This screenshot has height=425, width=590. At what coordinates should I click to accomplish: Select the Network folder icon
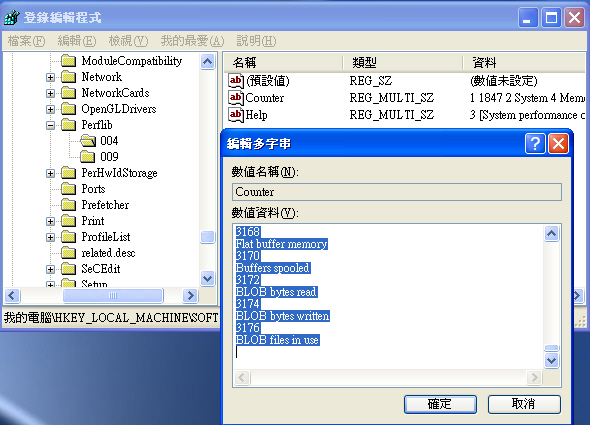click(x=68, y=77)
